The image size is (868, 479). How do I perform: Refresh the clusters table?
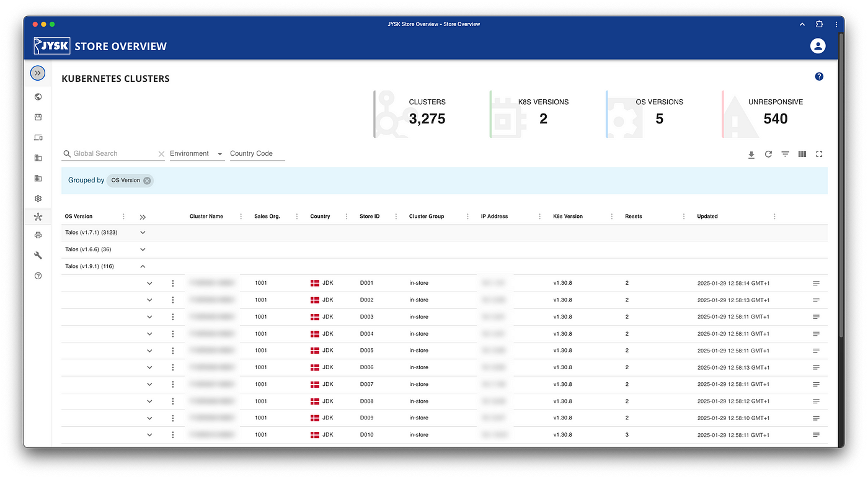pos(768,154)
